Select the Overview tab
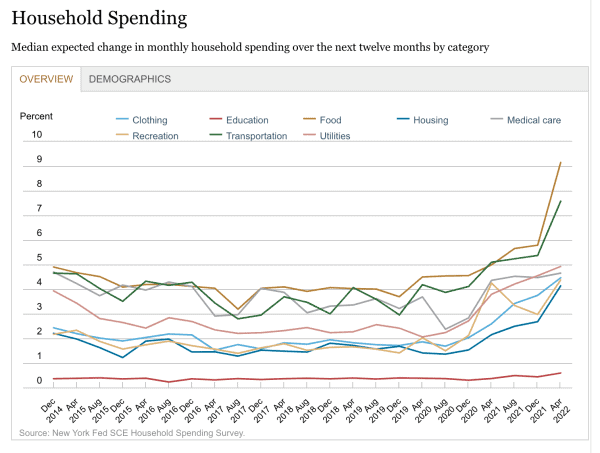 (x=46, y=79)
